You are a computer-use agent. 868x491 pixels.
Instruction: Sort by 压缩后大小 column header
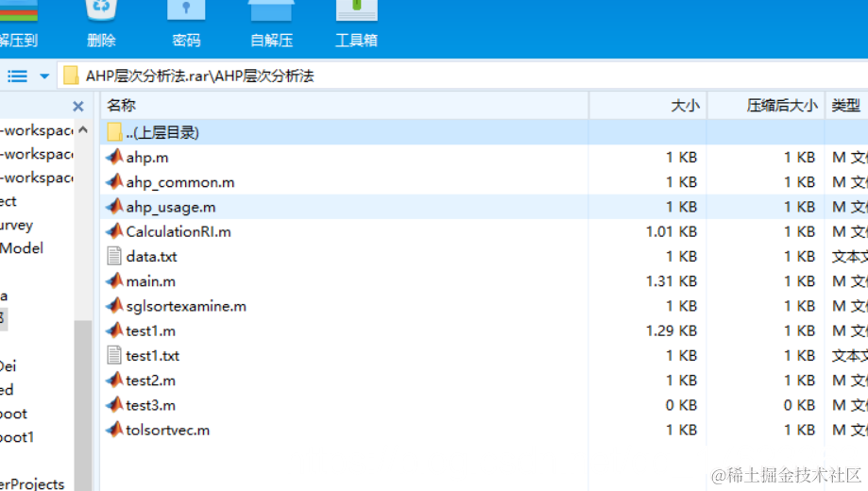(766, 105)
